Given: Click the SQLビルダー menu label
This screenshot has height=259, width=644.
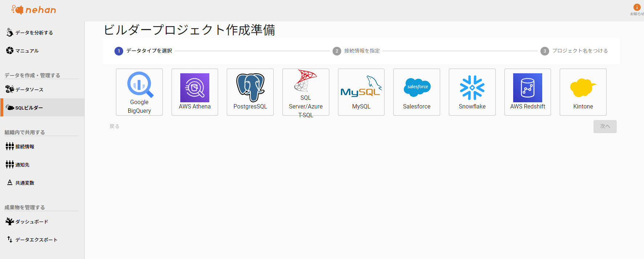Looking at the screenshot, I should (29, 108).
